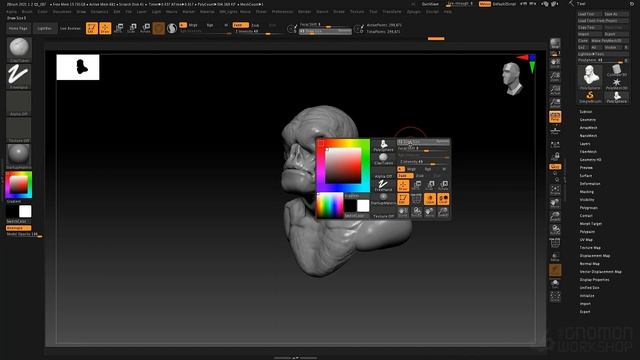Expand the Masking subpalette
Image resolution: width=640 pixels, height=360 pixels.
587,191
